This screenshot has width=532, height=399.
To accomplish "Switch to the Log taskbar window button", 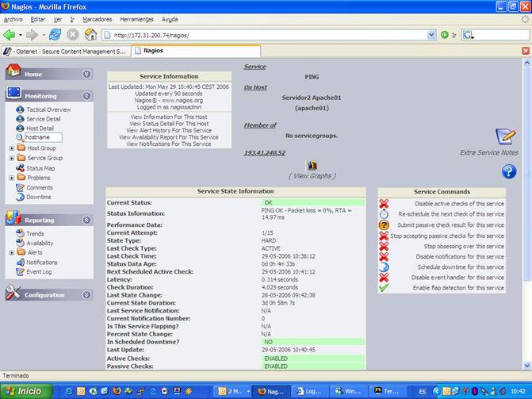I will pyautogui.click(x=309, y=391).
